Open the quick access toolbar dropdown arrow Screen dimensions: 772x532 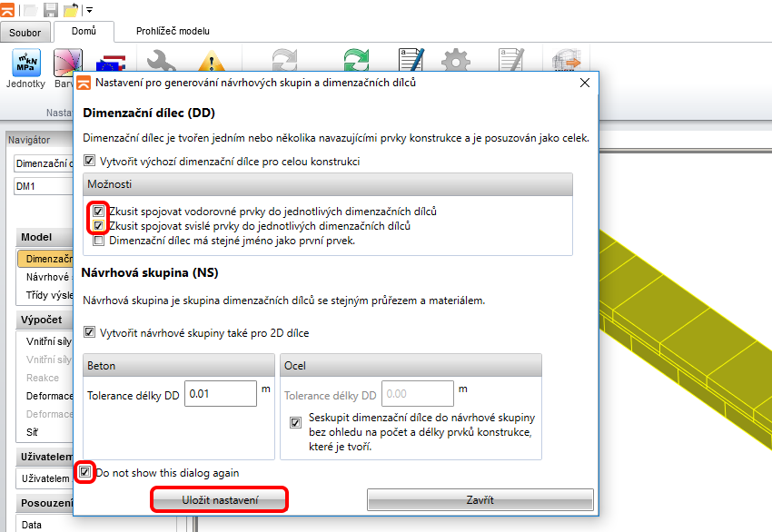(89, 10)
